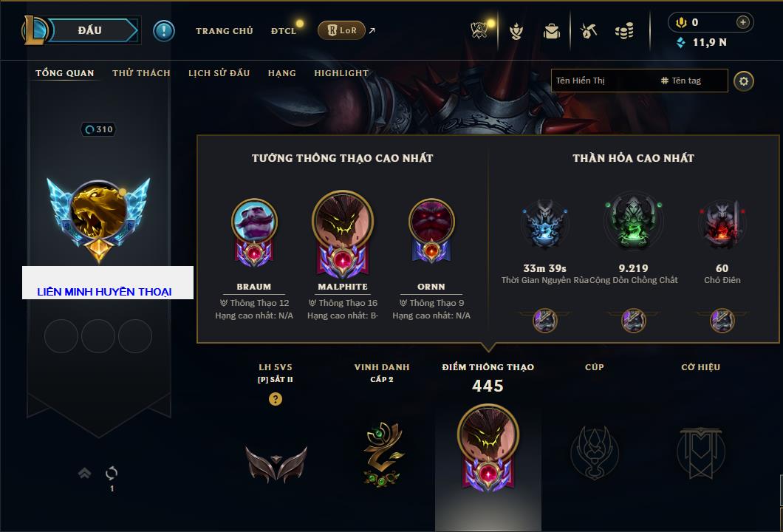Click the LH 5V5 rank help icon
The image size is (783, 532).
tap(275, 398)
